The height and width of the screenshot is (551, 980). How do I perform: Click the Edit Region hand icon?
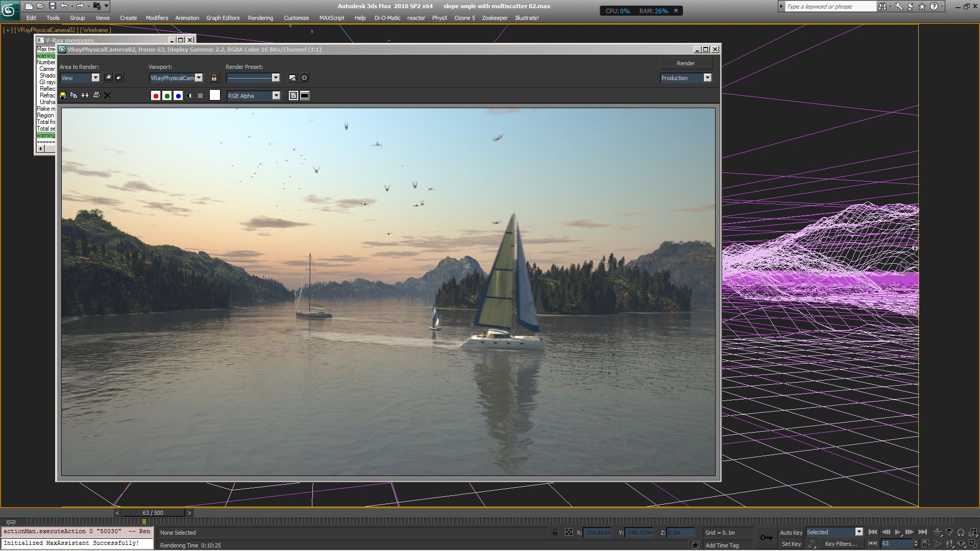(108, 78)
